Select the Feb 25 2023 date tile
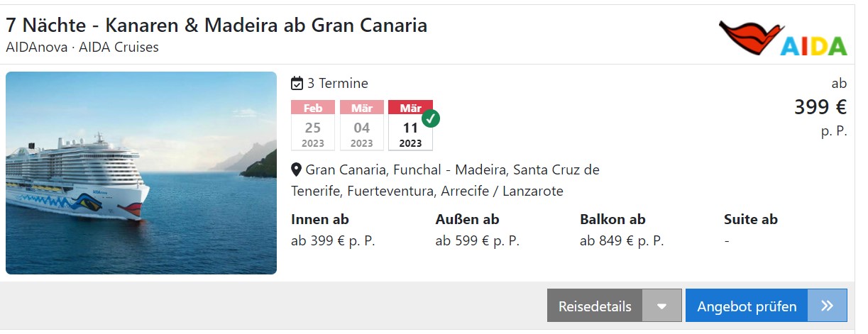The image size is (868, 334). (x=313, y=126)
